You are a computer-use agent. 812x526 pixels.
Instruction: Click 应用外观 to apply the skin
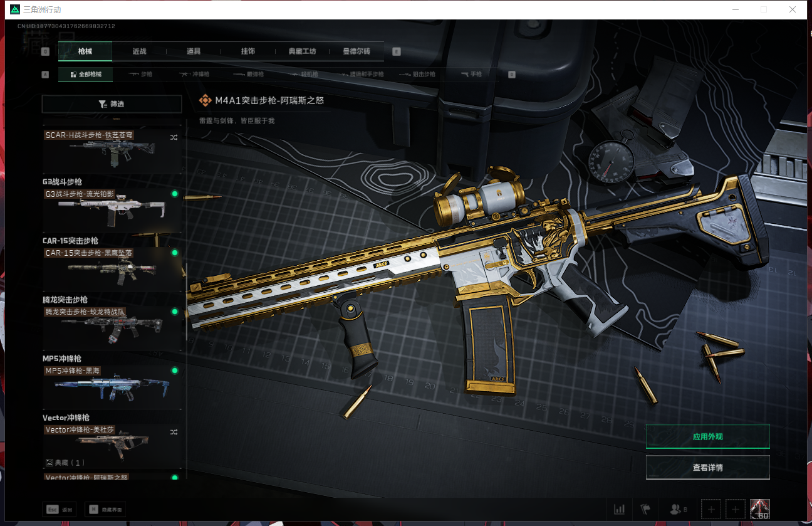[707, 436]
